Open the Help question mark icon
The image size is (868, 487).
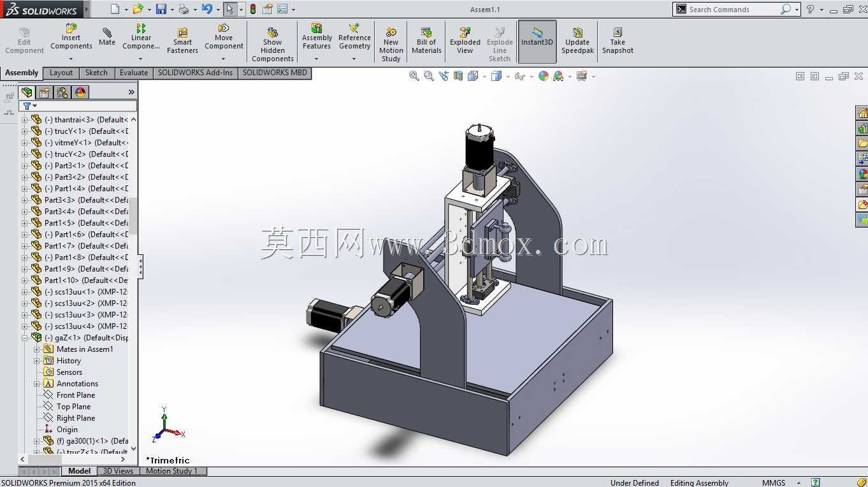pos(810,9)
